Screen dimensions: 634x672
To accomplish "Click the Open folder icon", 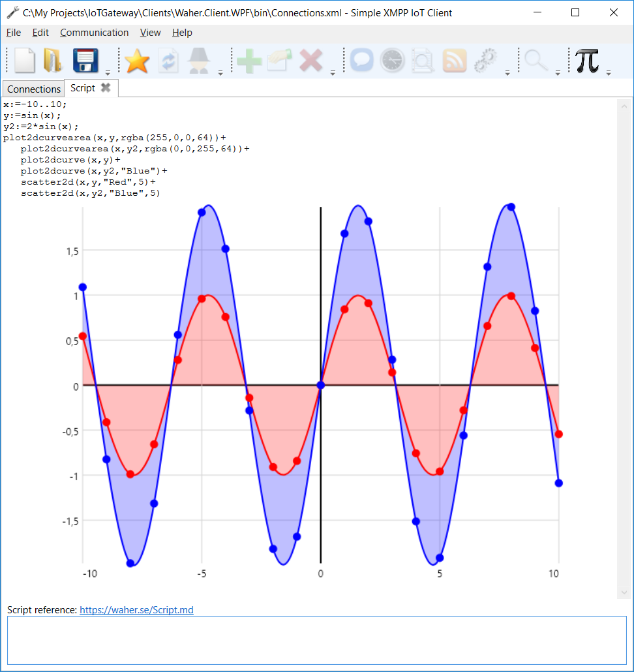I will tap(52, 61).
